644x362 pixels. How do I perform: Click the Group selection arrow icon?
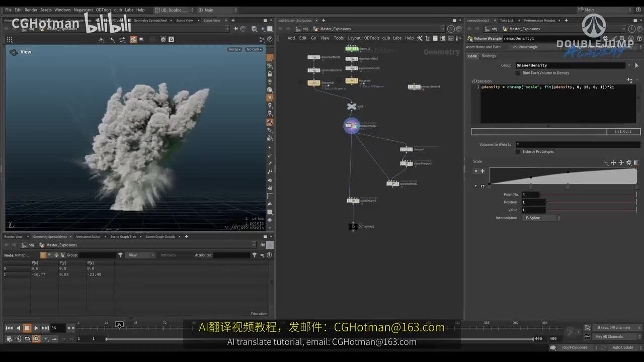636,65
